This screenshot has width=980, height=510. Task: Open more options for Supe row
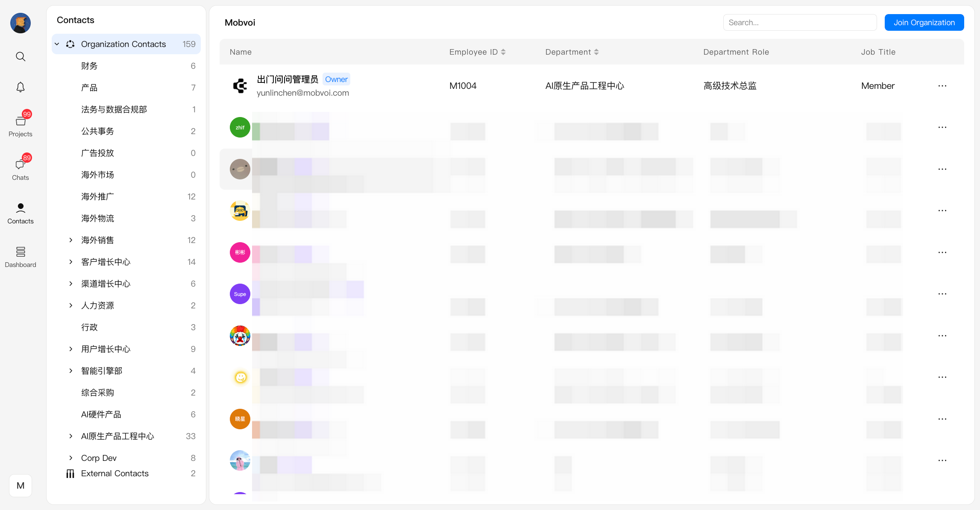tap(942, 294)
